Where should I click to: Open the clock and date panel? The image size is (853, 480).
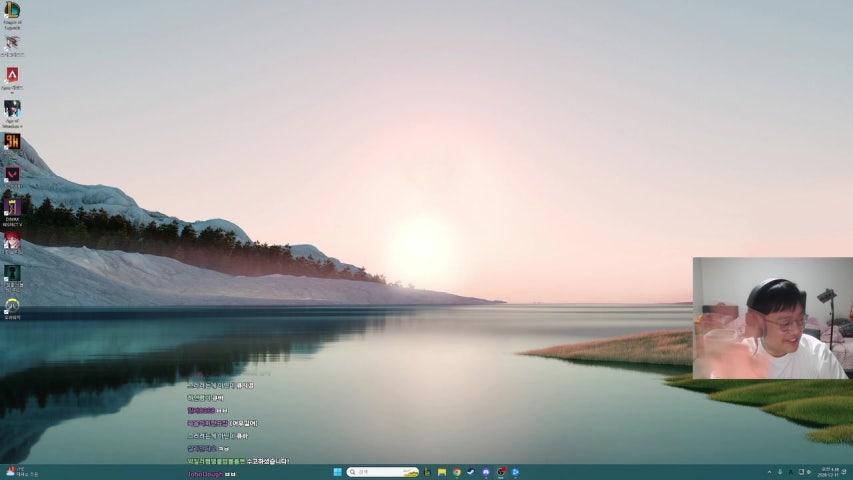[829, 472]
